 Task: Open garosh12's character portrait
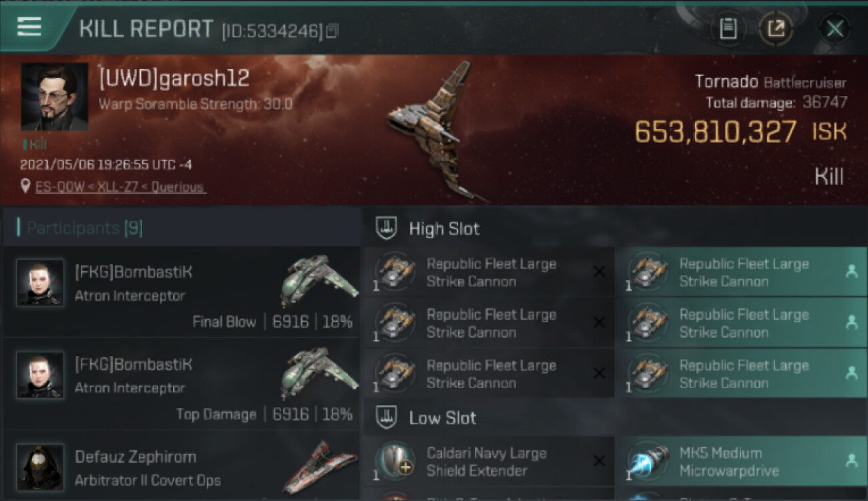point(54,97)
